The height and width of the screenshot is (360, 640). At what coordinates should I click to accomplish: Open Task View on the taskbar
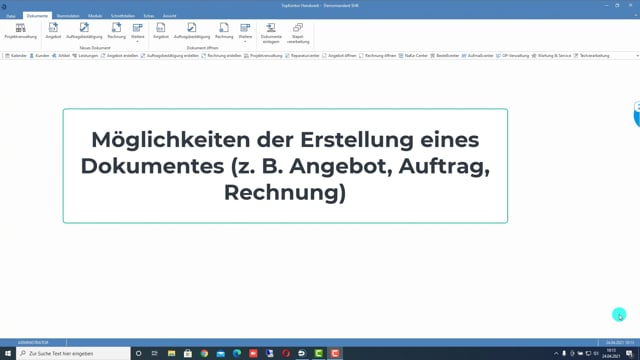click(155, 353)
